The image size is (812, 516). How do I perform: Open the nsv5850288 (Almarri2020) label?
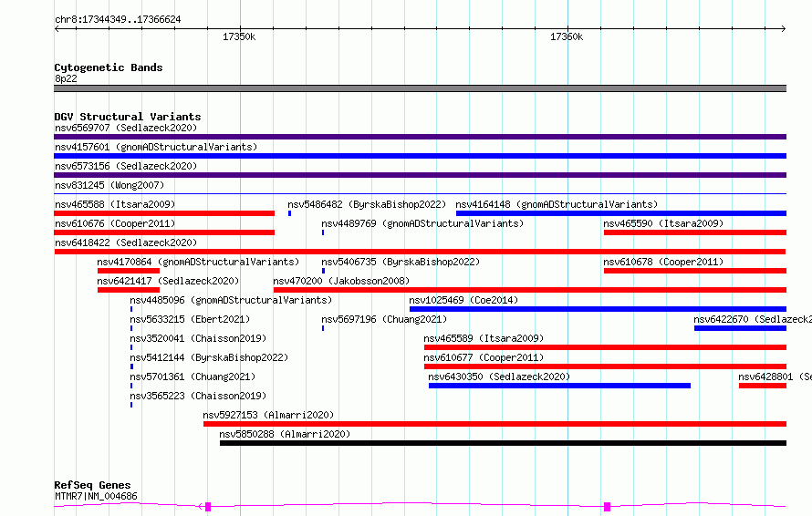point(285,434)
